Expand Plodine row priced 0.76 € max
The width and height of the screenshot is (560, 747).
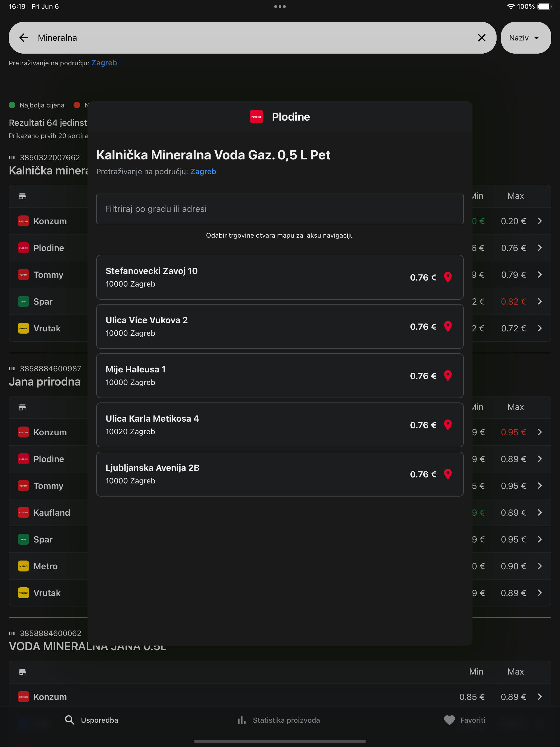point(540,248)
